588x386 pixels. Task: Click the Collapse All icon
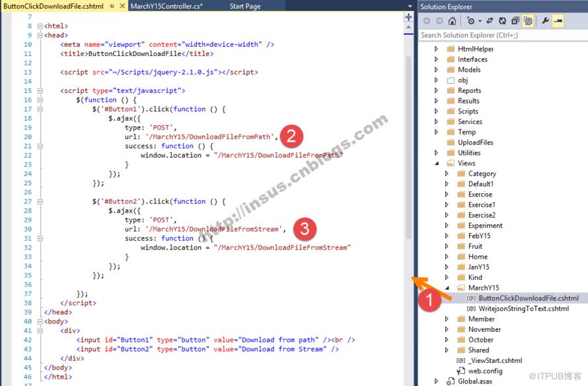[515, 21]
